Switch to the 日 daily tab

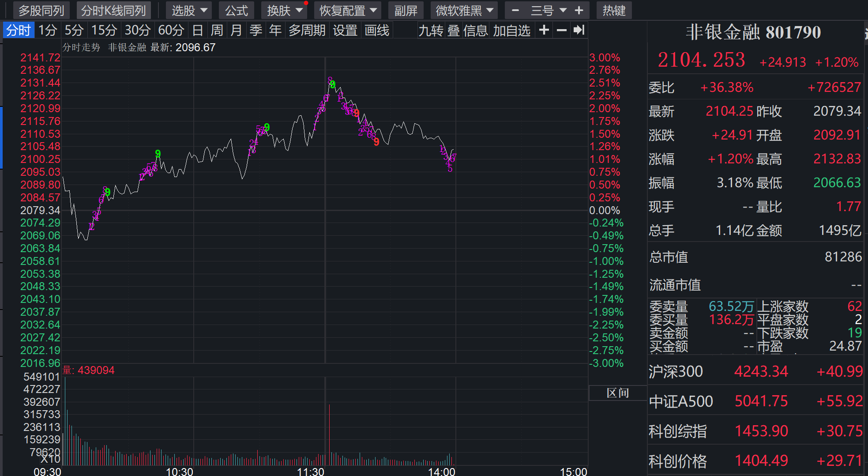[x=198, y=30]
